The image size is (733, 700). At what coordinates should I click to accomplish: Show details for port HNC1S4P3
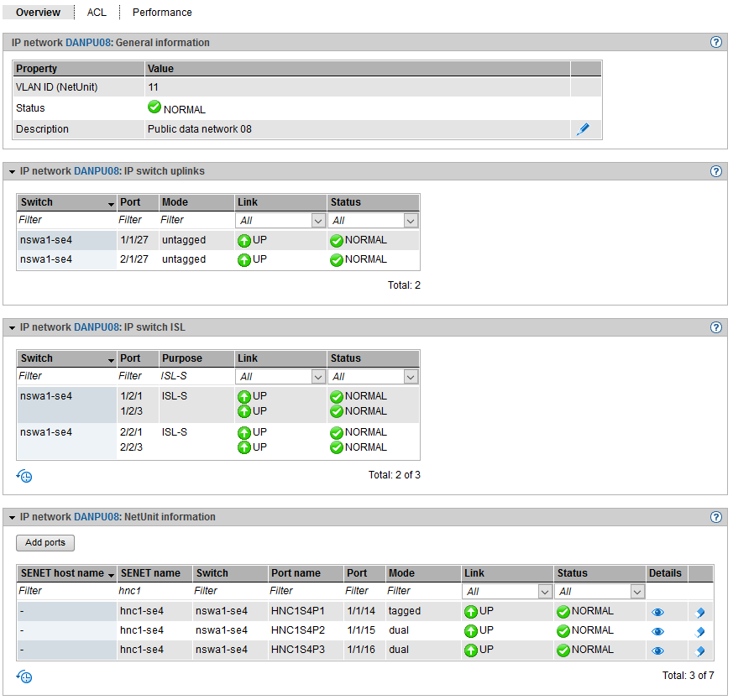click(657, 650)
